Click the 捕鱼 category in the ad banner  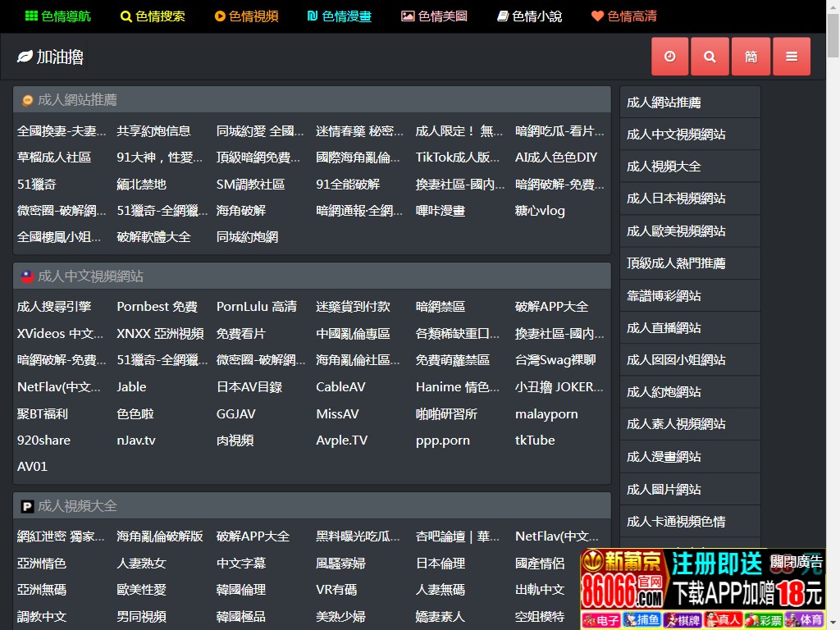point(641,620)
